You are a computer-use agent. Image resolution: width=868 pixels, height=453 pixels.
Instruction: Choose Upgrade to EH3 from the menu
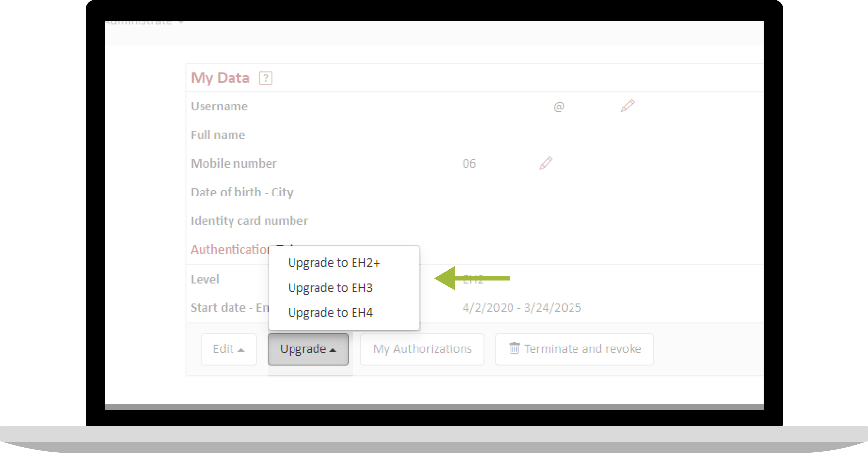(x=330, y=287)
